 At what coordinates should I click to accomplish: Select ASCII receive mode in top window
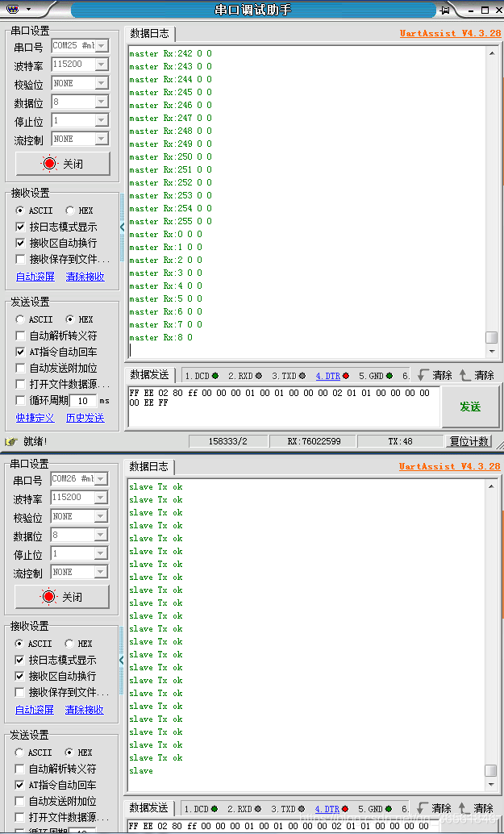(x=19, y=211)
